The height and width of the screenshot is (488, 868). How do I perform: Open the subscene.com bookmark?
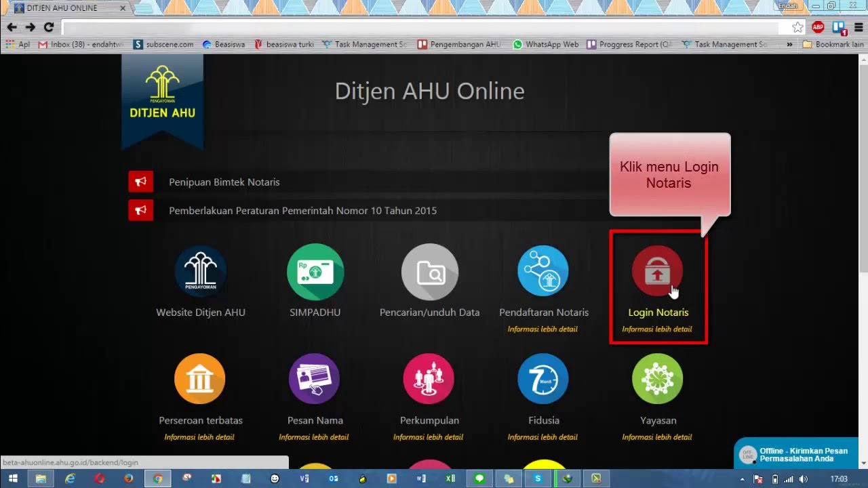163,44
